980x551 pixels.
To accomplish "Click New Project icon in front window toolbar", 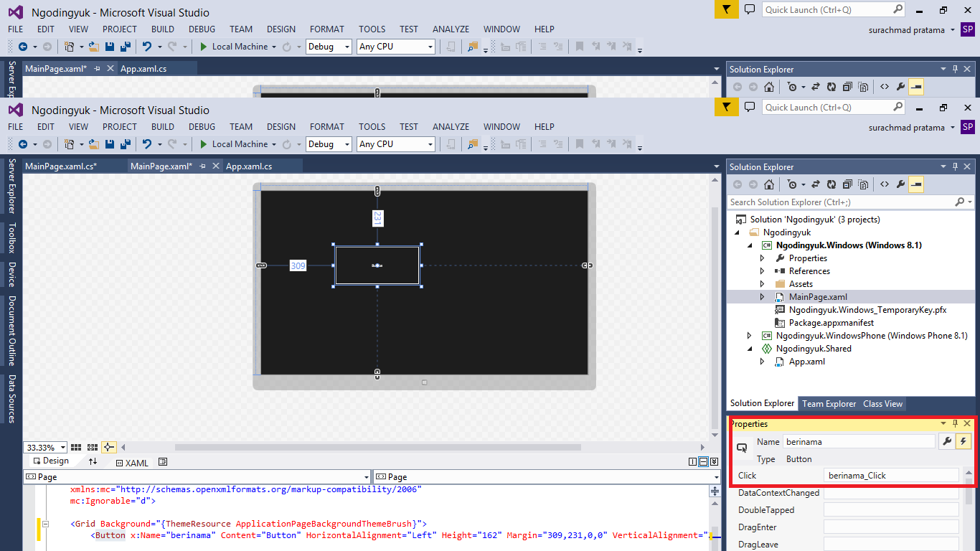I will 69,144.
